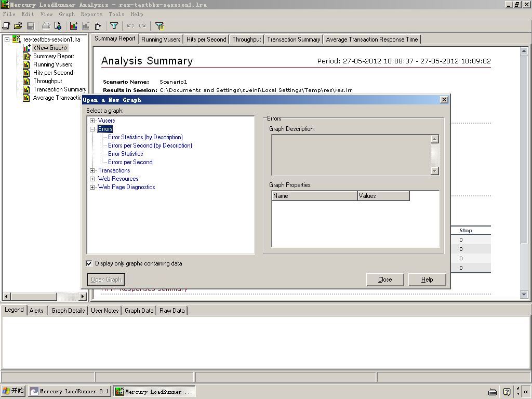Image resolution: width=532 pixels, height=399 pixels.
Task: Click the session file icon in tree root
Action: tap(16, 39)
